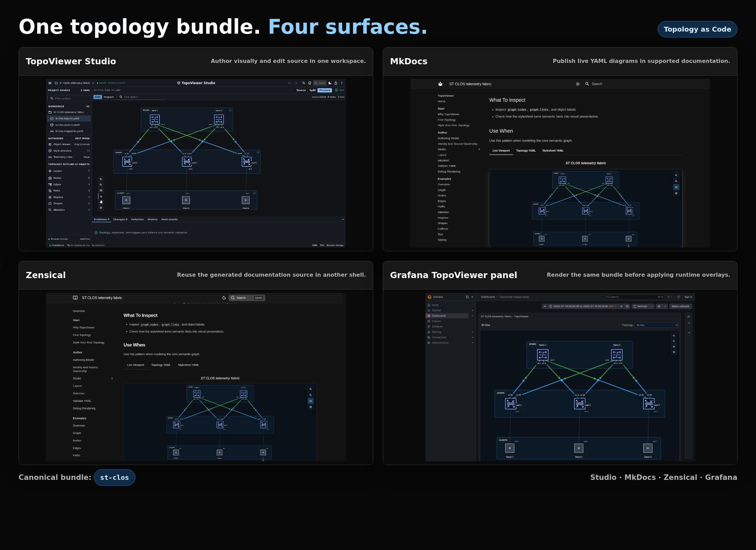Viewport: 756px width, 550px height.
Task: Click zoom in icon in MkDocs diagram controls
Action: click(x=676, y=175)
